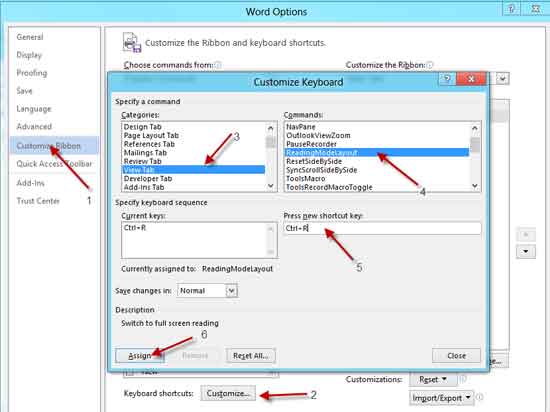Click the Word Options help icon

(x=511, y=9)
